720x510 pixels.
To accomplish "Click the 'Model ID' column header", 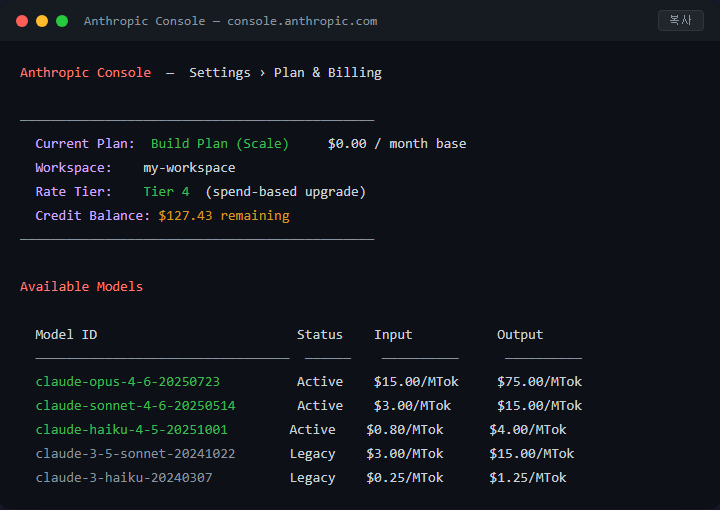I will pyautogui.click(x=66, y=335).
